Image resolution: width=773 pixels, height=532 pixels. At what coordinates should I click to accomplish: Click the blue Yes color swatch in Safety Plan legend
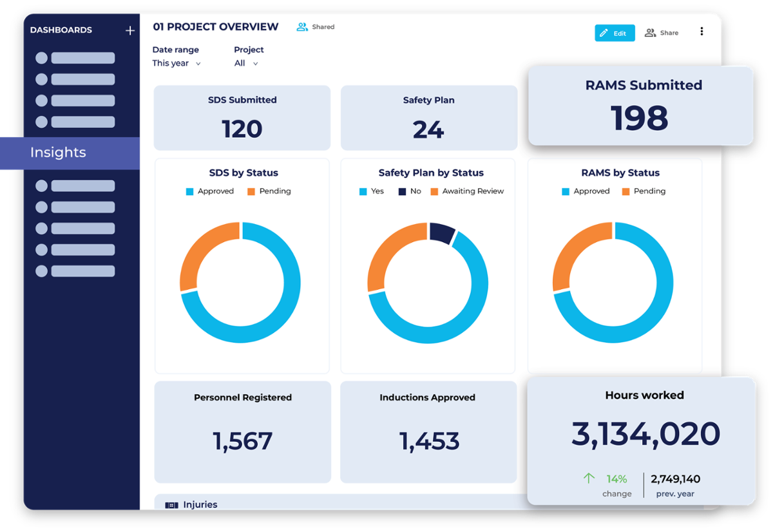point(363,191)
